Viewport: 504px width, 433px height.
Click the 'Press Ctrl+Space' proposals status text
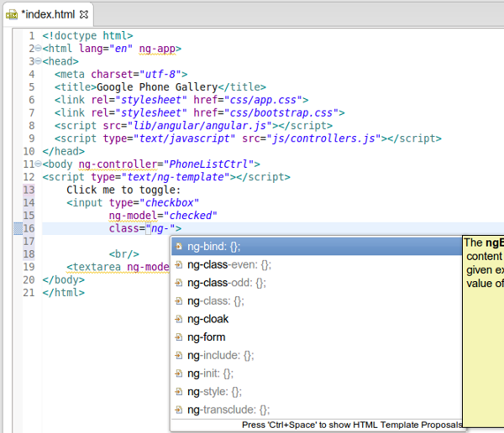(x=352, y=425)
